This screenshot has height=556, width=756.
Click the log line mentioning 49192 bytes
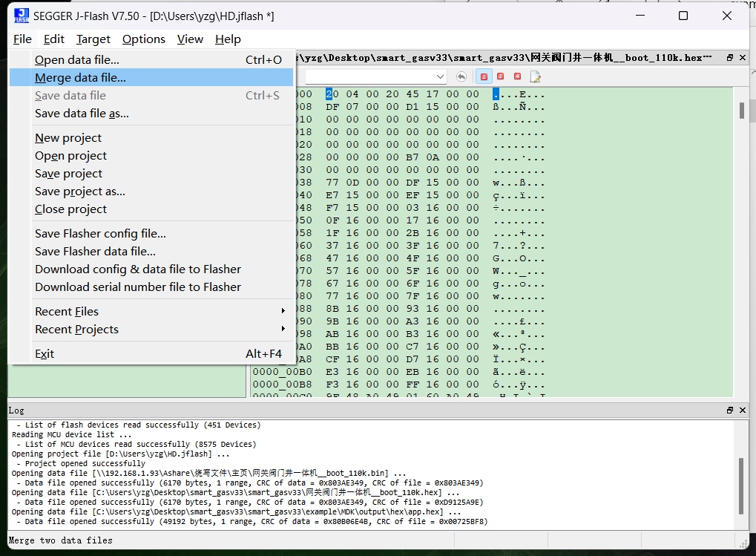pos(252,521)
